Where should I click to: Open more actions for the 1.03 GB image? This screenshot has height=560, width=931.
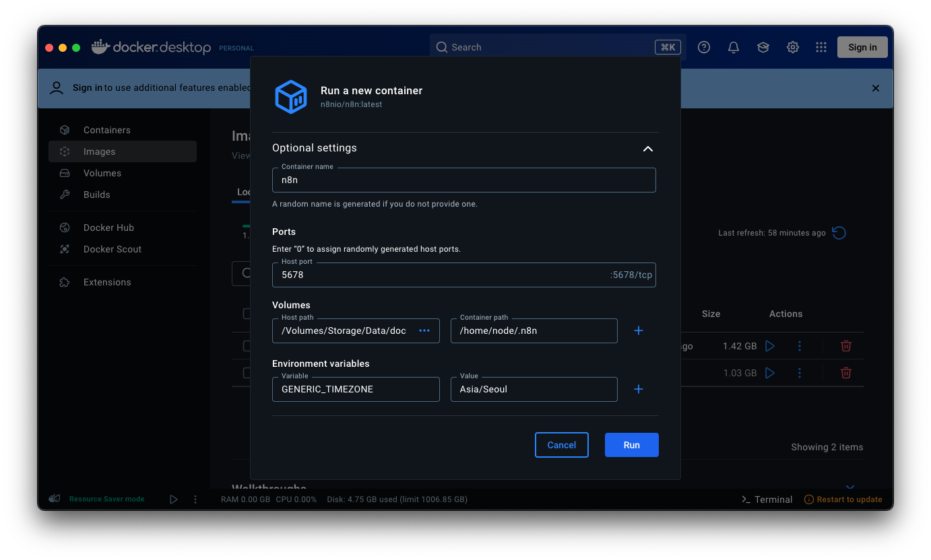[x=800, y=373]
